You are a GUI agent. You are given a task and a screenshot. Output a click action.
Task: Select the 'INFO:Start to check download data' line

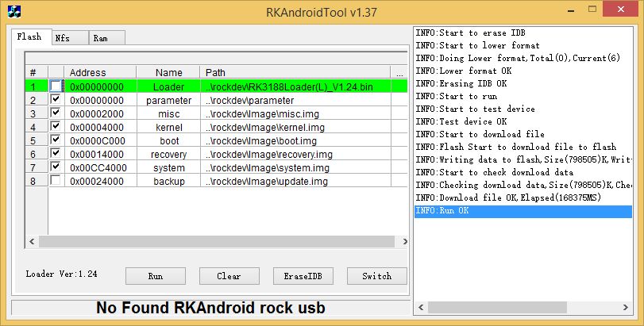[x=523, y=173]
